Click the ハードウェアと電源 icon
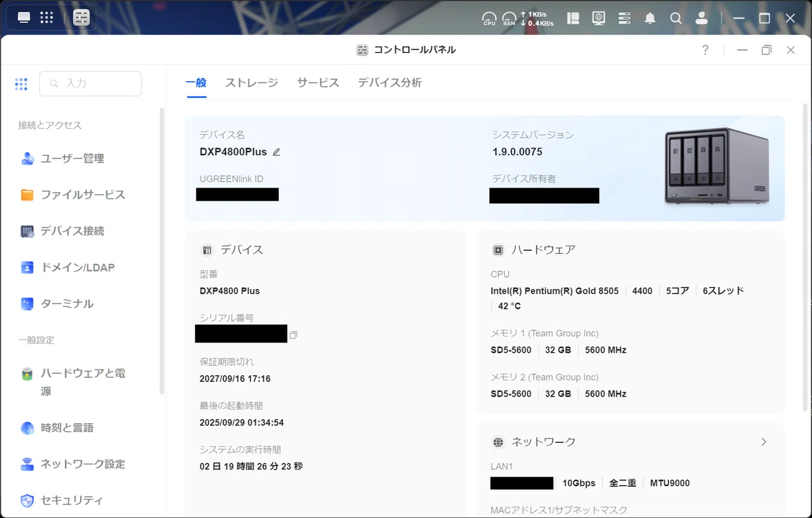812x518 pixels. 27,374
